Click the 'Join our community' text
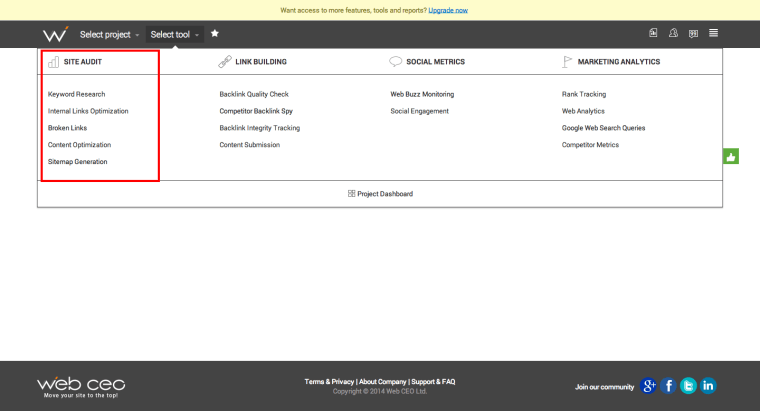 (604, 387)
